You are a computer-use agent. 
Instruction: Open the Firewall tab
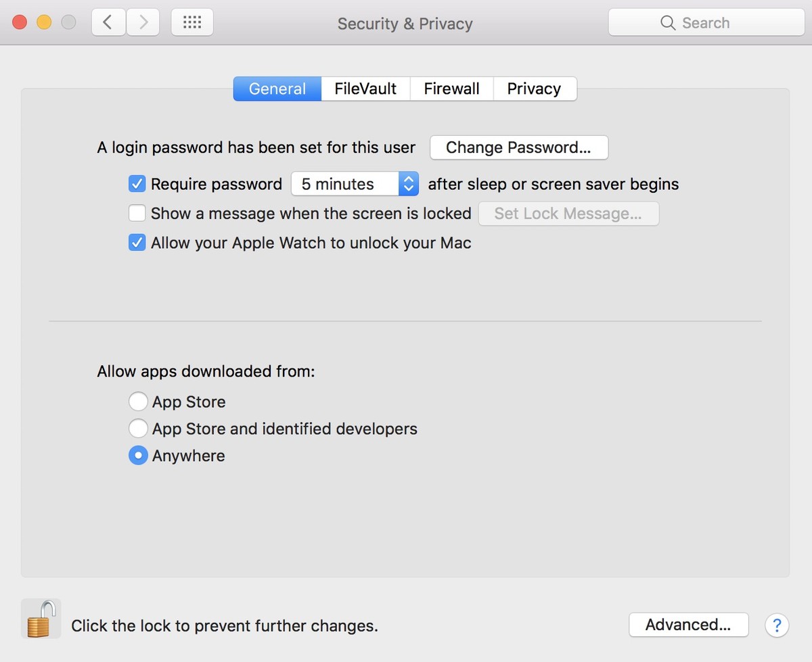pyautogui.click(x=451, y=89)
